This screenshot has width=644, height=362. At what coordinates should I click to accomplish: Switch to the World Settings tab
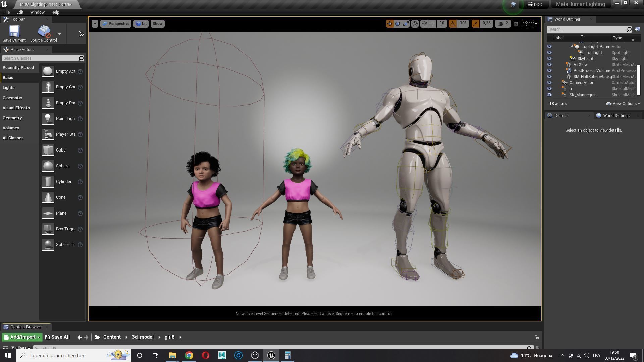pyautogui.click(x=616, y=116)
